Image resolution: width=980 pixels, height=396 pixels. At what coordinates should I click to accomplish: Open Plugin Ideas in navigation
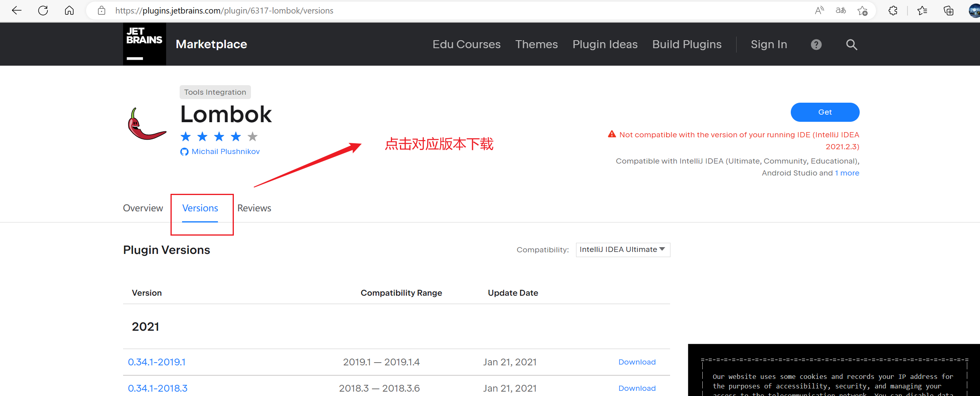pyautogui.click(x=605, y=44)
